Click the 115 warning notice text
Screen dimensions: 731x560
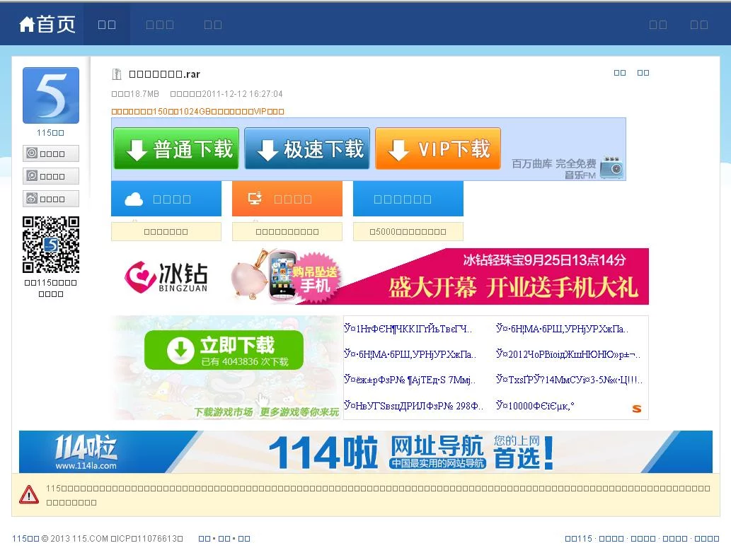pos(378,495)
